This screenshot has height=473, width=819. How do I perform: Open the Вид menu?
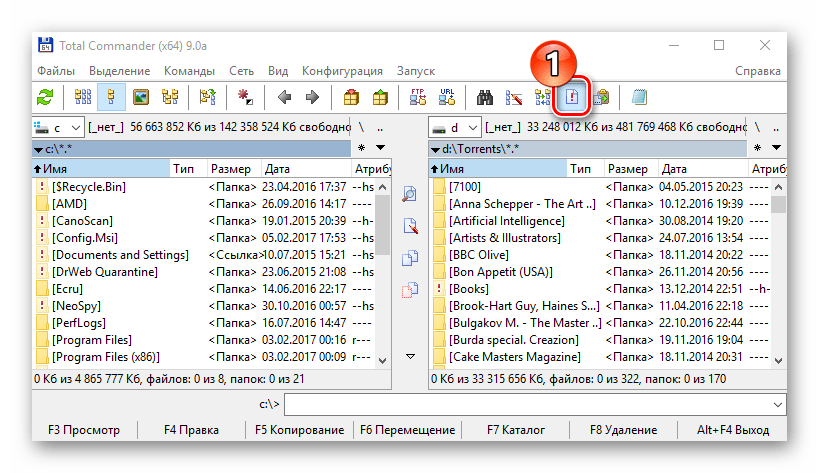coord(278,70)
